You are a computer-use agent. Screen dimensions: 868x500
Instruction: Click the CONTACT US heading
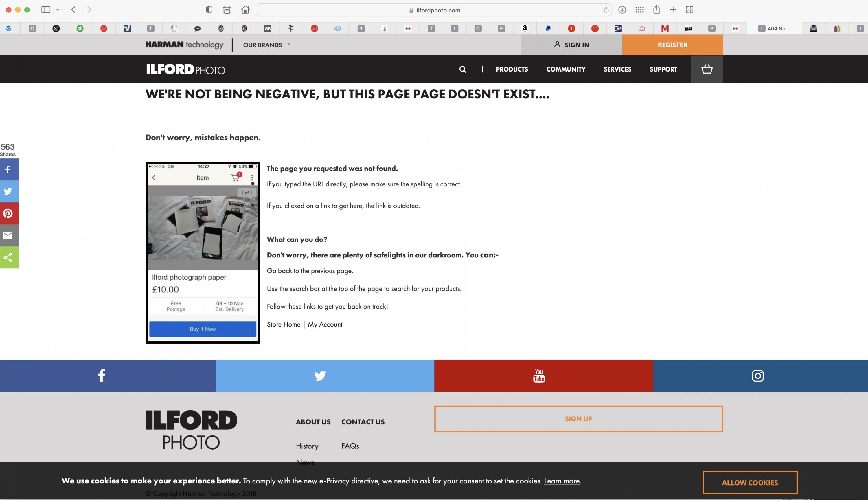[x=363, y=422]
